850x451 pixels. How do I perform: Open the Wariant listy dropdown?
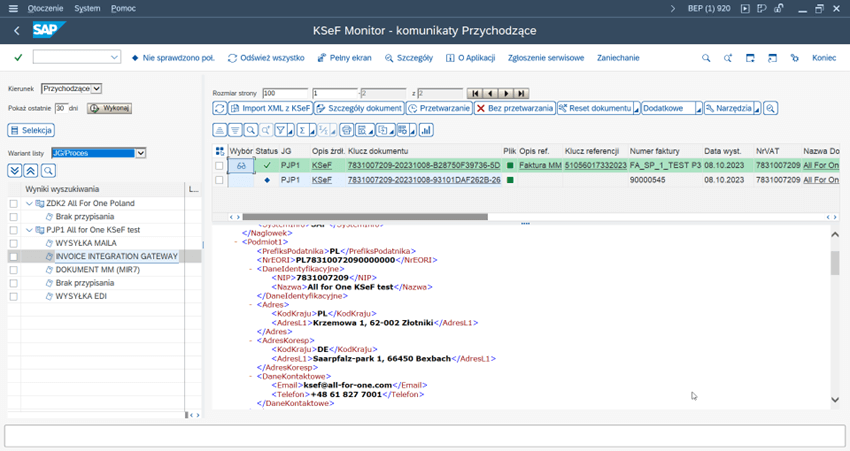(140, 153)
